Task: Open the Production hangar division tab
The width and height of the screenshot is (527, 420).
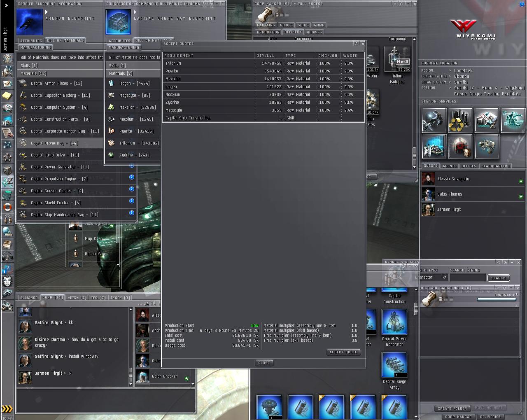Action: [x=268, y=32]
